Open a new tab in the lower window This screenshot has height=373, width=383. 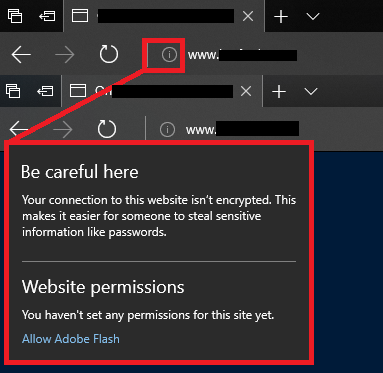click(x=279, y=91)
